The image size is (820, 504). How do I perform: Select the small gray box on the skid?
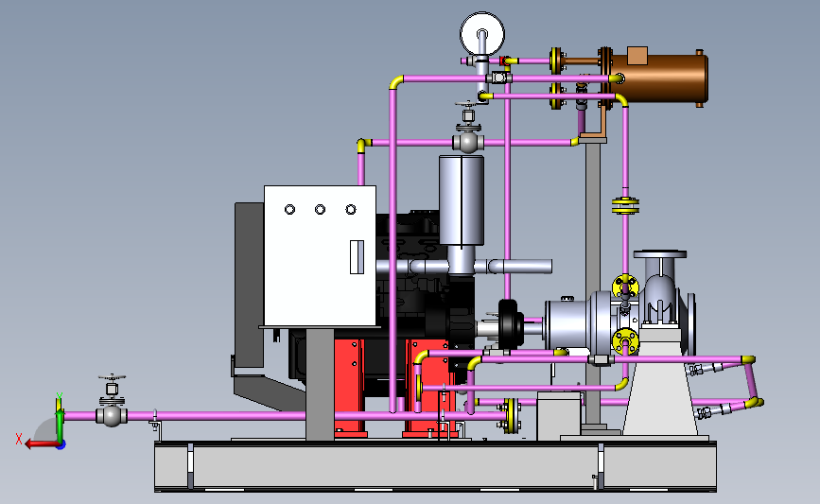click(559, 416)
